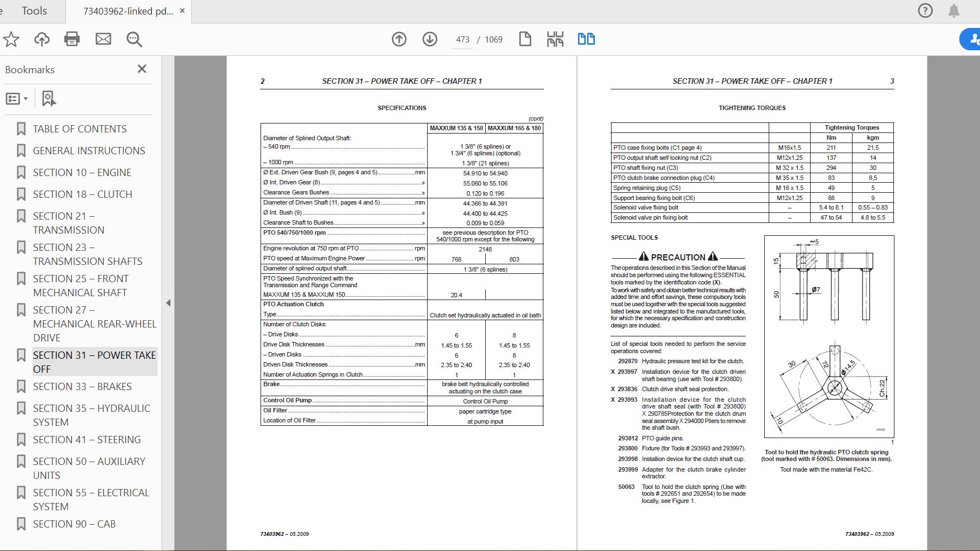Click the SPECIAL TOOLS heading

pos(635,237)
